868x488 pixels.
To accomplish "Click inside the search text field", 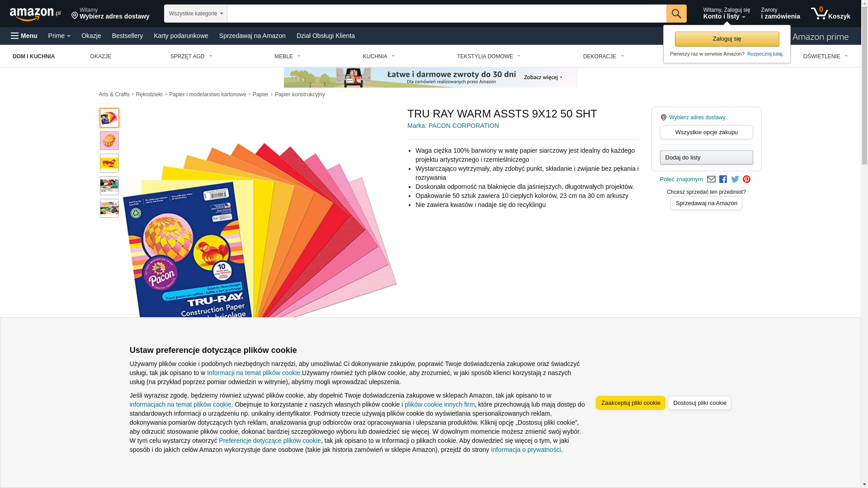I will (x=447, y=14).
